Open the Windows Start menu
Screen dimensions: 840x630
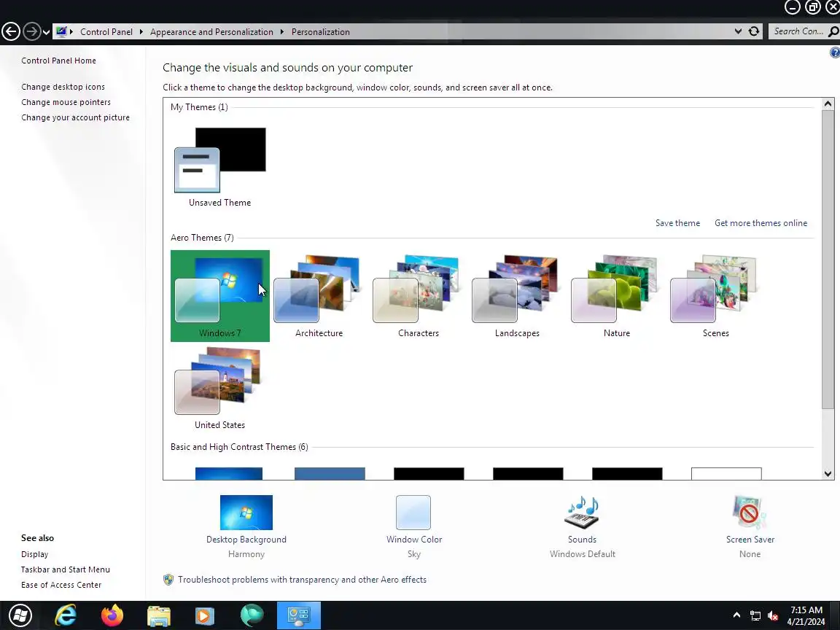[x=20, y=615]
